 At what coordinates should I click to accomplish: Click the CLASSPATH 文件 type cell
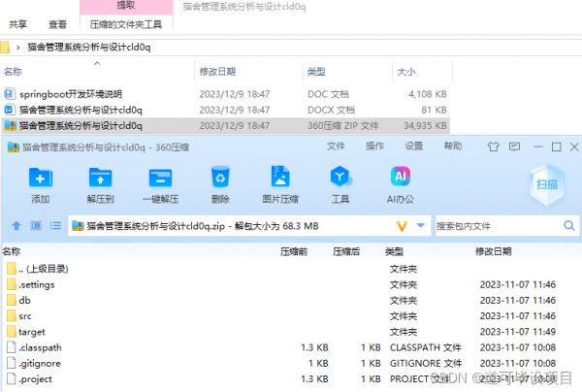[x=426, y=347]
